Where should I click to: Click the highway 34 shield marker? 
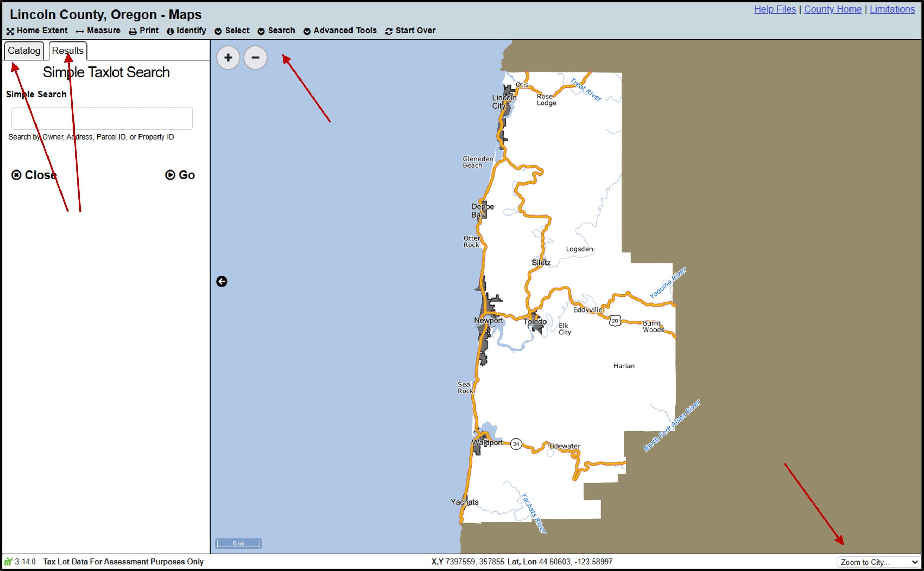tap(516, 444)
